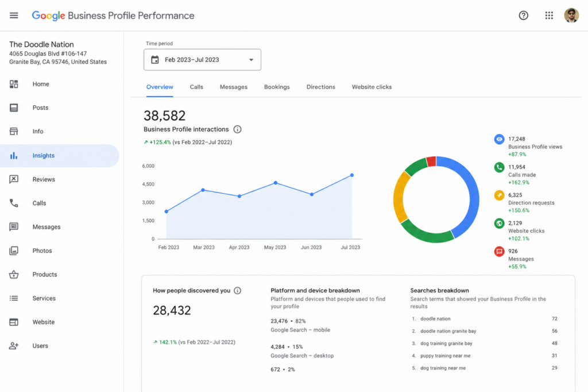Open Products in the sidebar
Screen dimensions: 588x392
coord(60,275)
